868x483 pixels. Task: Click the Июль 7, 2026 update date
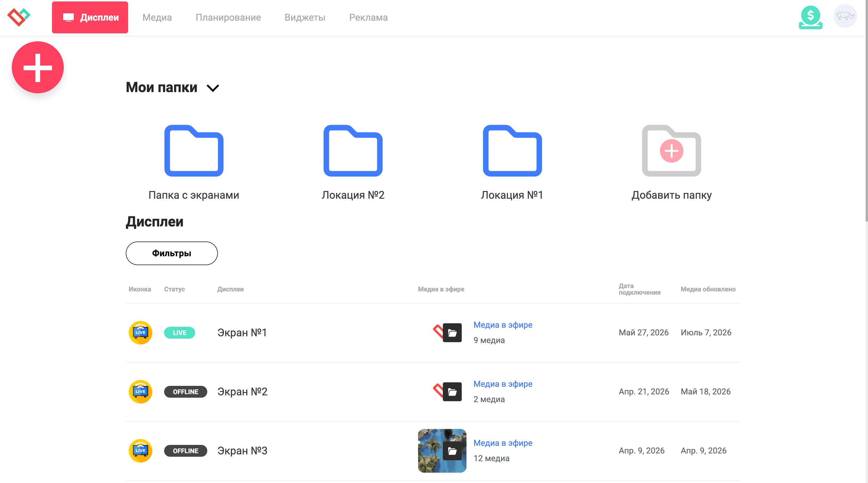(706, 332)
